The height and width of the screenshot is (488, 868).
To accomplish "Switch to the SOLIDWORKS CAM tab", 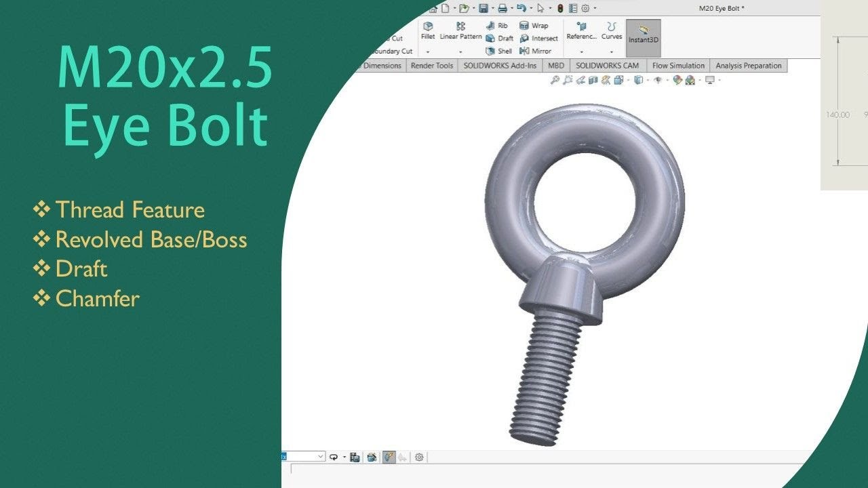I will (608, 66).
